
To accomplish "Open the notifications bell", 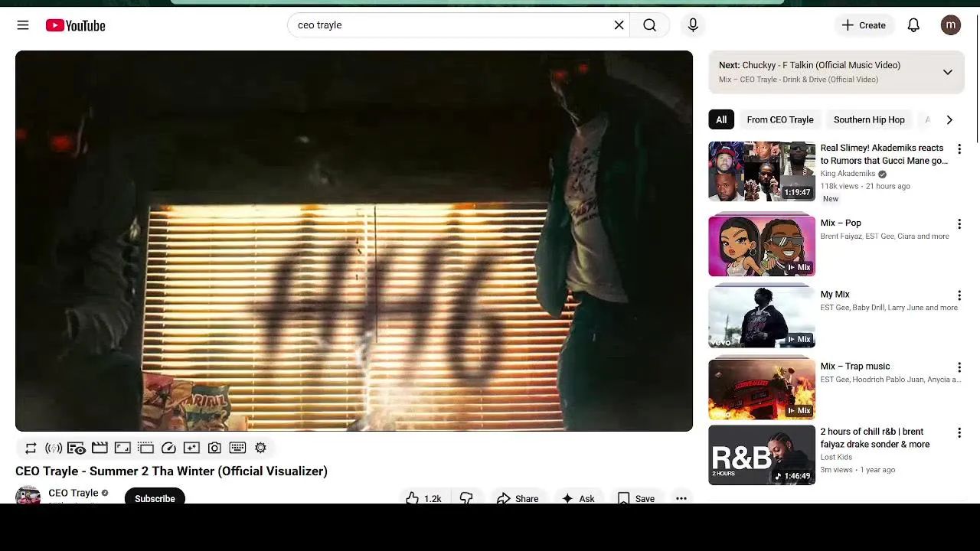I will tap(913, 25).
